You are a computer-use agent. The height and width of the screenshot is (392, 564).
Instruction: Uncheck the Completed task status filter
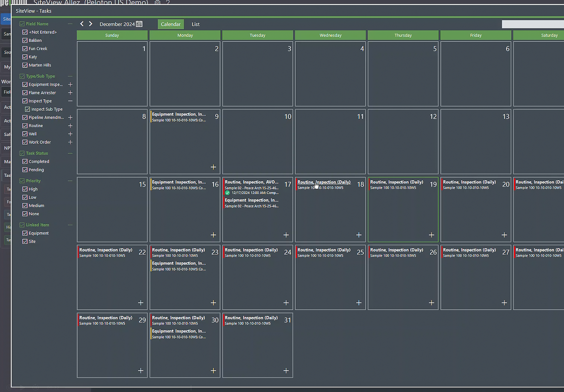click(25, 161)
